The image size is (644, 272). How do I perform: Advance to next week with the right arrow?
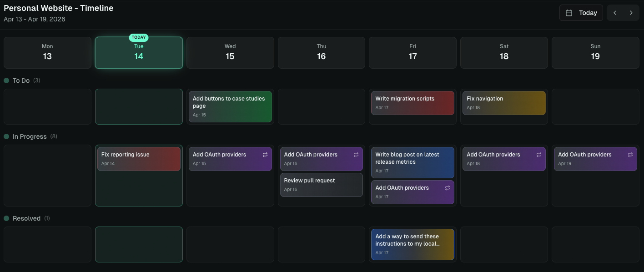point(631,13)
